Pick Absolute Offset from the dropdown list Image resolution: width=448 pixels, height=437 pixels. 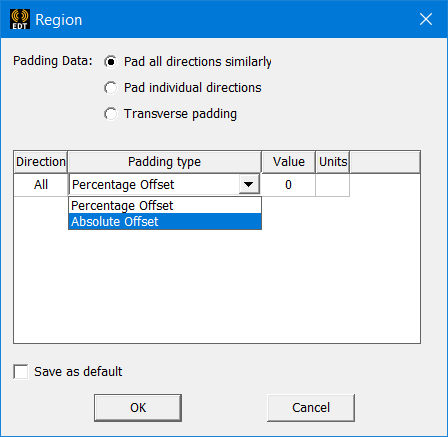[165, 222]
